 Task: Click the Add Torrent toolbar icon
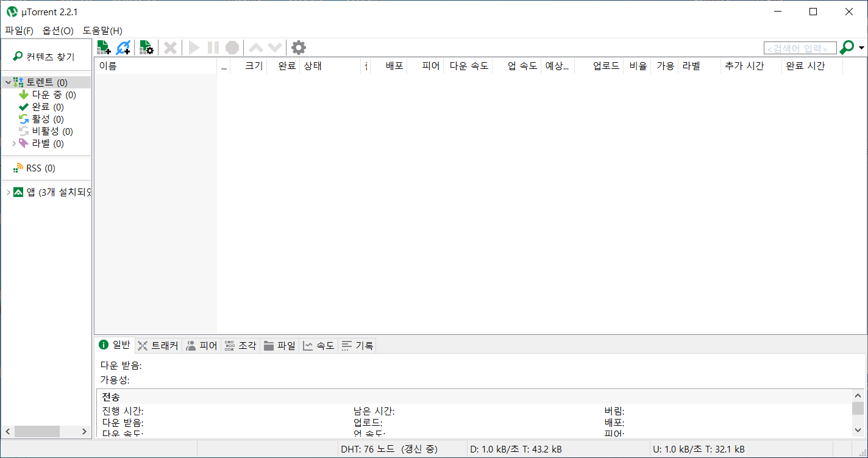pyautogui.click(x=104, y=48)
